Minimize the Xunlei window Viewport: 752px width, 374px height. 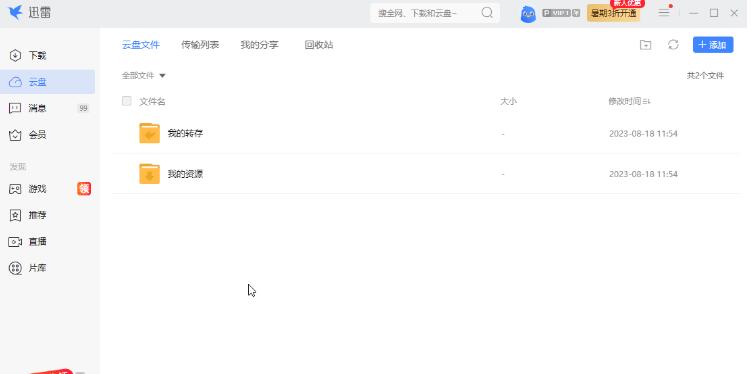693,13
